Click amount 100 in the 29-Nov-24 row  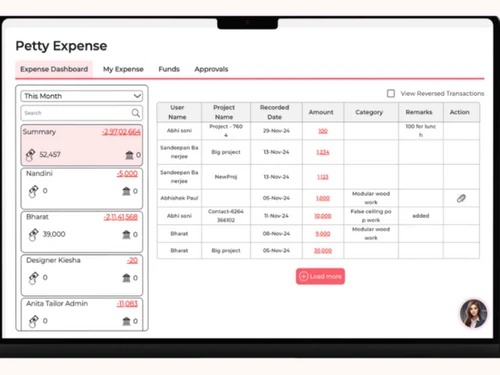(x=323, y=131)
